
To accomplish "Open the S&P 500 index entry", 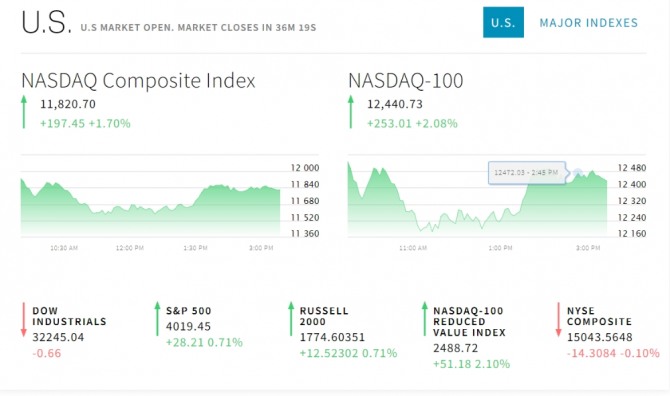I will click(188, 311).
